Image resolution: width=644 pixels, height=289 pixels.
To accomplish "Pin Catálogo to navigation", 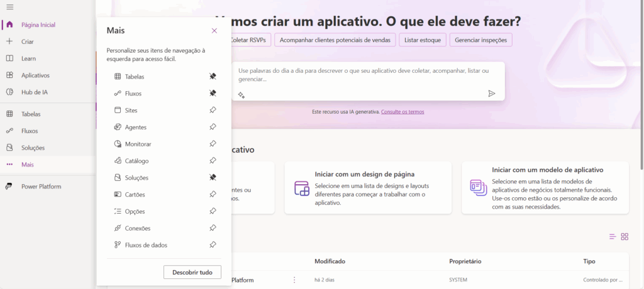I will (213, 160).
